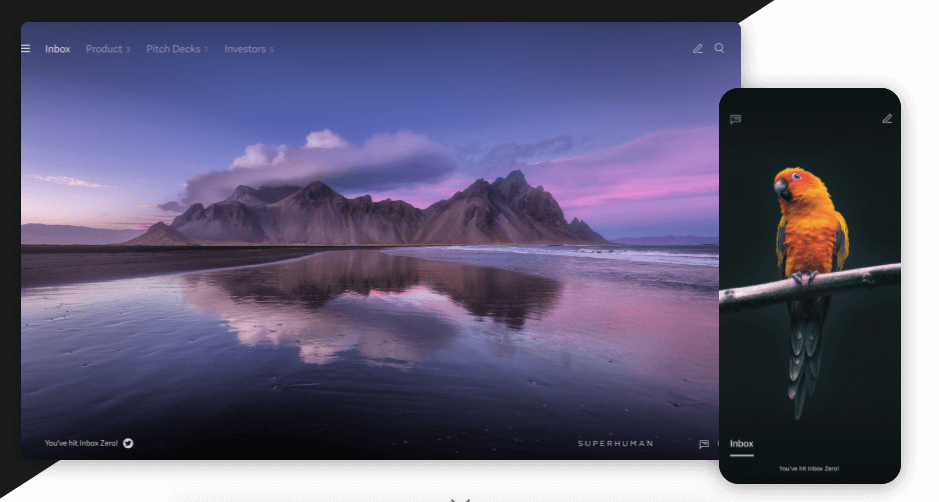Tap the mobile "You've hit Inbox Zero!" message
The width and height of the screenshot is (939, 502).
point(809,468)
